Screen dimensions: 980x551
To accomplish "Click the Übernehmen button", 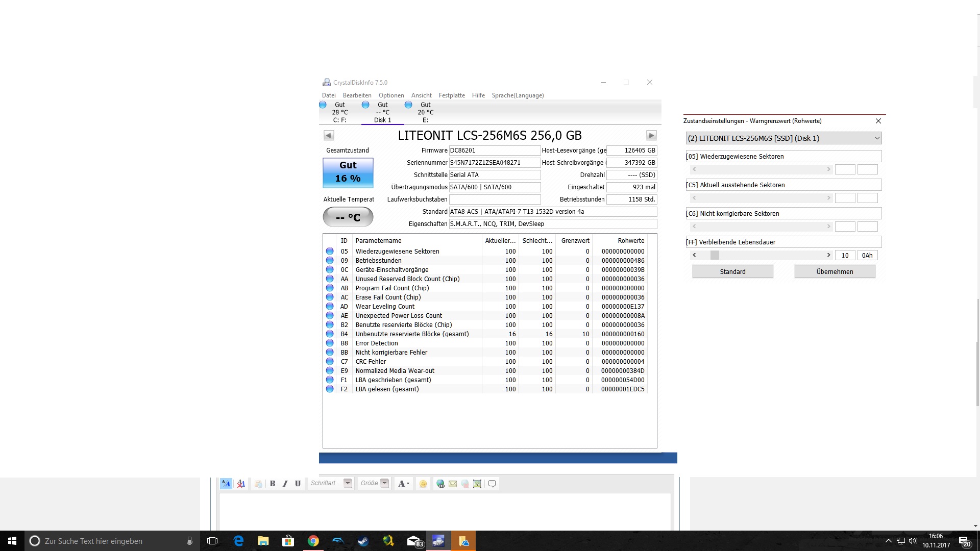I will pos(835,271).
